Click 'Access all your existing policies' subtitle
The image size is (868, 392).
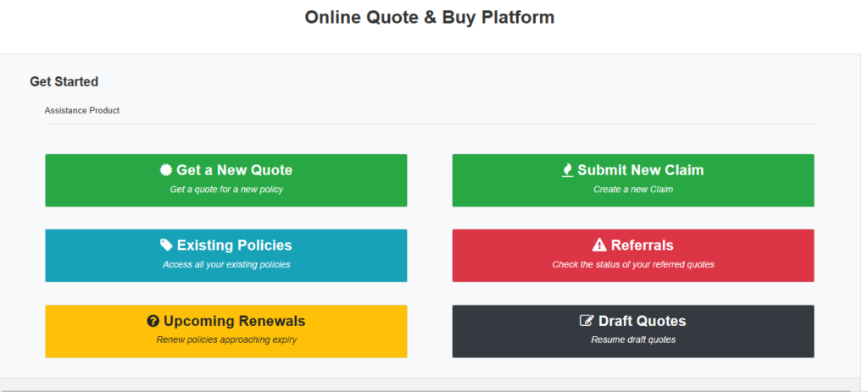pyautogui.click(x=226, y=265)
